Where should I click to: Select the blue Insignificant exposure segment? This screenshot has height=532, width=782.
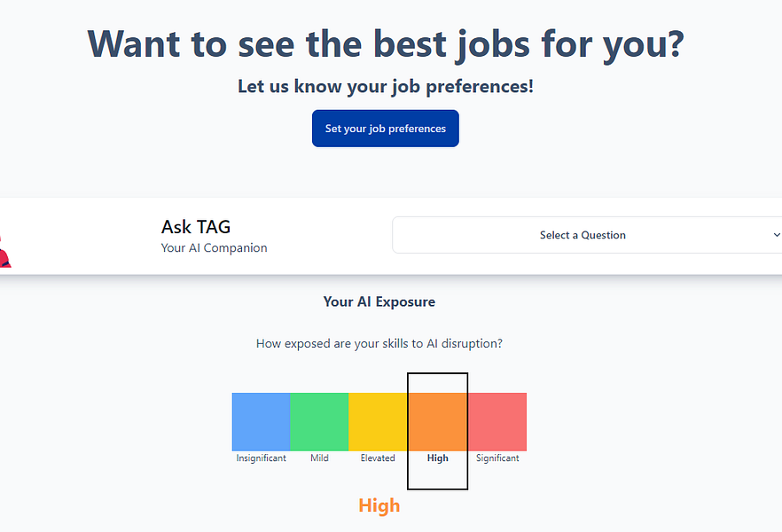click(x=261, y=420)
